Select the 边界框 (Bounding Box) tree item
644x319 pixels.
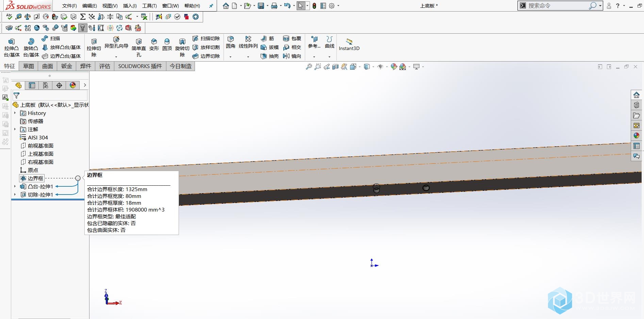(32, 178)
